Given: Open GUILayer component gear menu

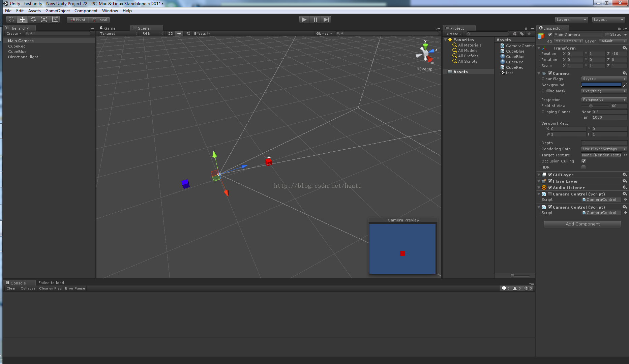Looking at the screenshot, I should pos(624,175).
